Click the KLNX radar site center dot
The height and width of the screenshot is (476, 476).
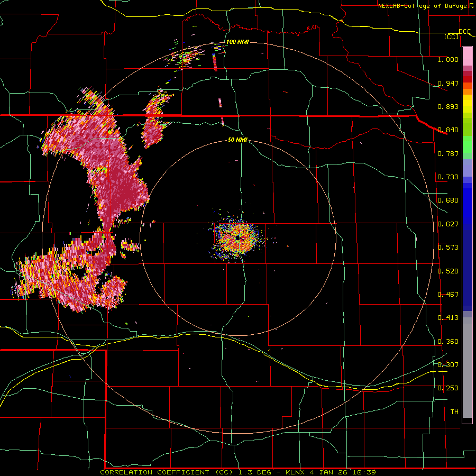[237, 239]
